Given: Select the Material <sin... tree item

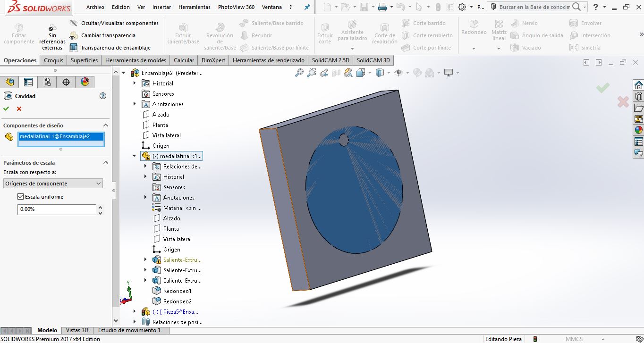Looking at the screenshot, I should 177,208.
